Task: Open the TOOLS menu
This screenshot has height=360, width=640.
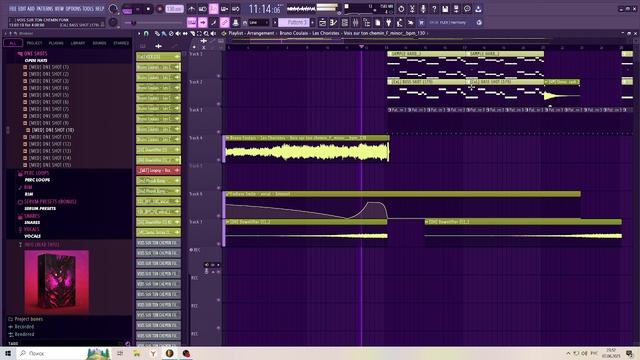Action: [x=88, y=9]
